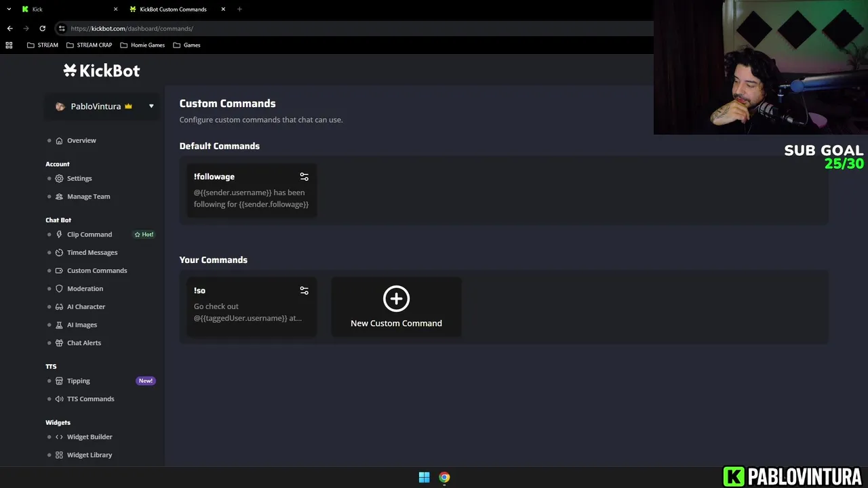Go to AI Character settings
The width and height of the screenshot is (868, 488).
pos(86,306)
